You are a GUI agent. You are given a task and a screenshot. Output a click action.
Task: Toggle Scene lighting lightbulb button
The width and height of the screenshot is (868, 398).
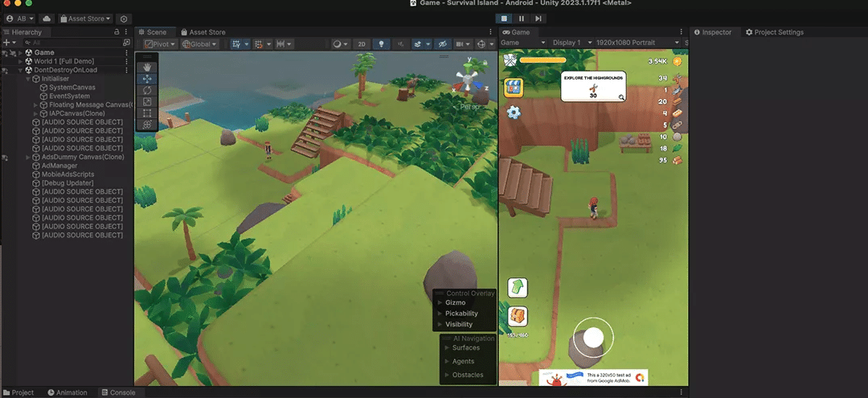coord(381,44)
